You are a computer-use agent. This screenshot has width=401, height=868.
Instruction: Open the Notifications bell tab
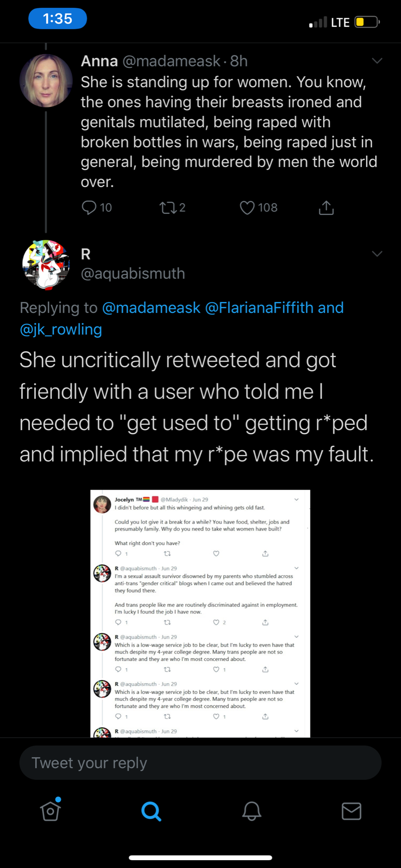tap(252, 811)
